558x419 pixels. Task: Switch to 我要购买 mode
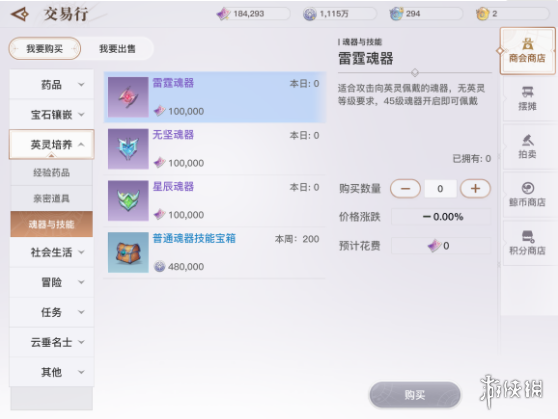(x=45, y=48)
